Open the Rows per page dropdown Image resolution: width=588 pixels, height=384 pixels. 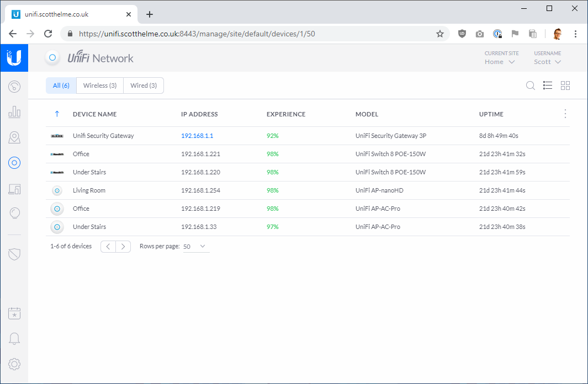(196, 247)
